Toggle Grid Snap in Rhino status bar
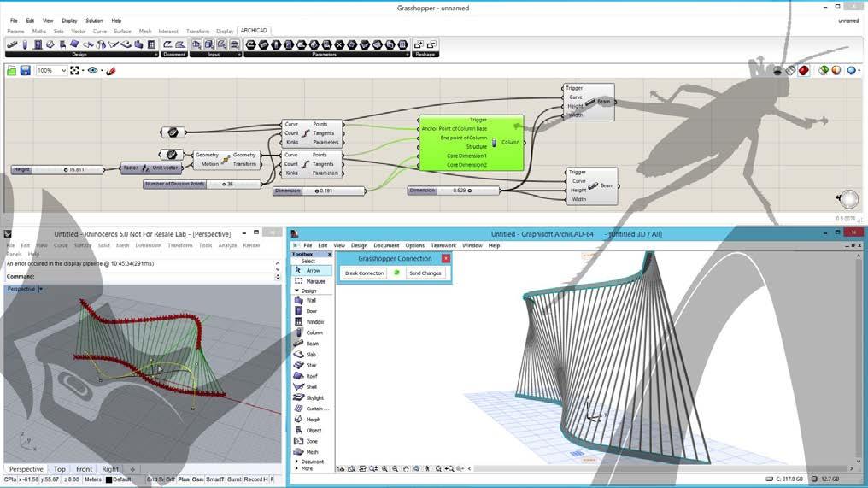This screenshot has height=488, width=868. [155, 479]
